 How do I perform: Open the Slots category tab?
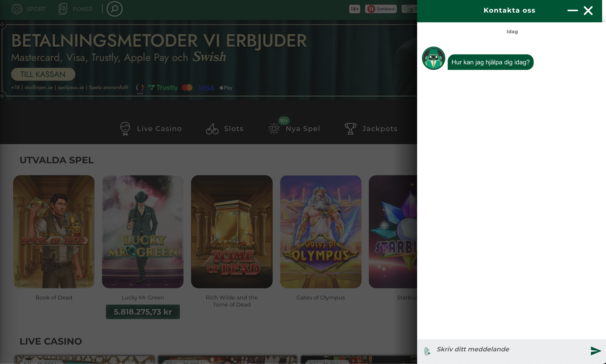[225, 129]
